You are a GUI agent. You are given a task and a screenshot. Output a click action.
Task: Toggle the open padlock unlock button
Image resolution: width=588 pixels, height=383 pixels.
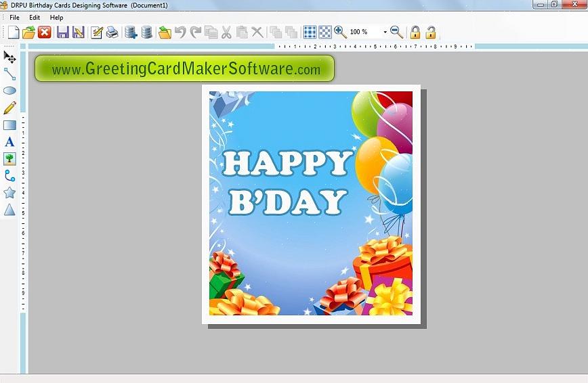tap(430, 32)
